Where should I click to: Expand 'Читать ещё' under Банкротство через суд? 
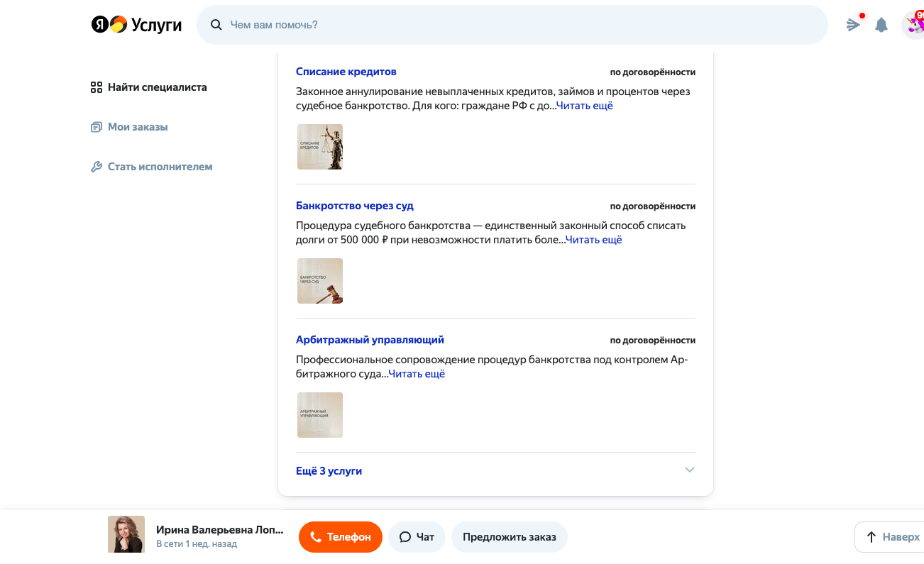593,240
